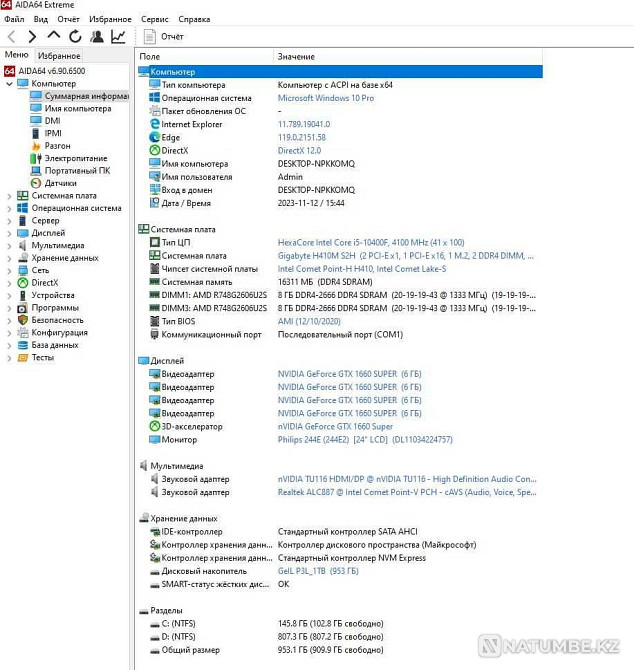Viewport: 634px width, 670px height.
Task: Click the Монитор field icon
Action: 154,439
